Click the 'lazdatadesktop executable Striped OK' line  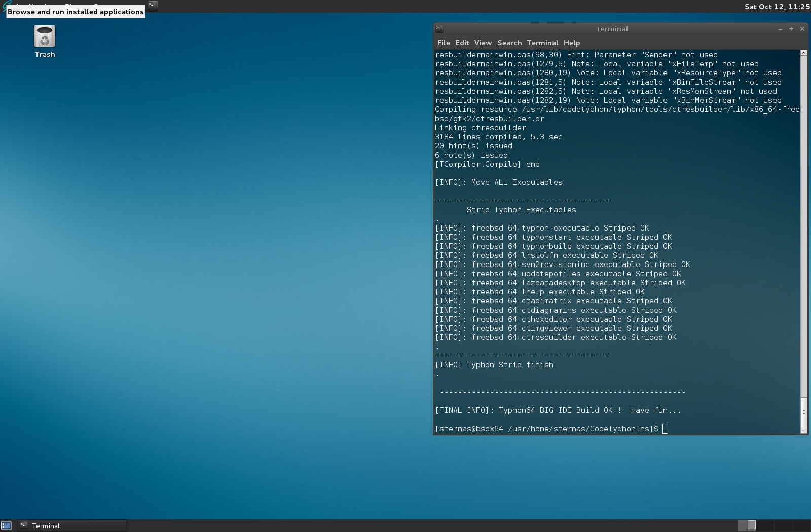pyautogui.click(x=560, y=283)
